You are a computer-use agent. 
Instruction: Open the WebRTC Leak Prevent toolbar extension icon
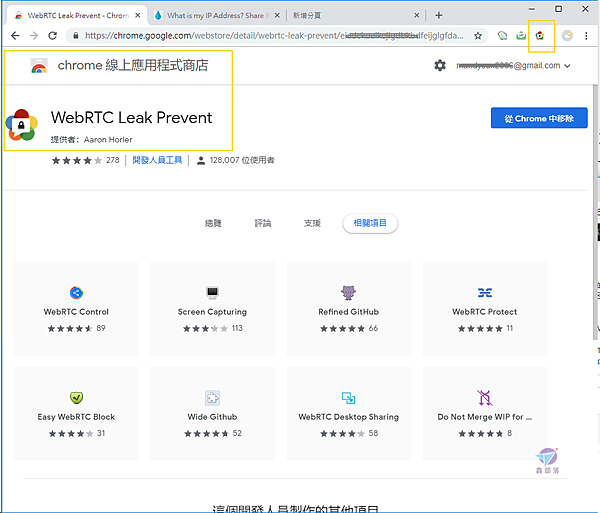click(540, 36)
